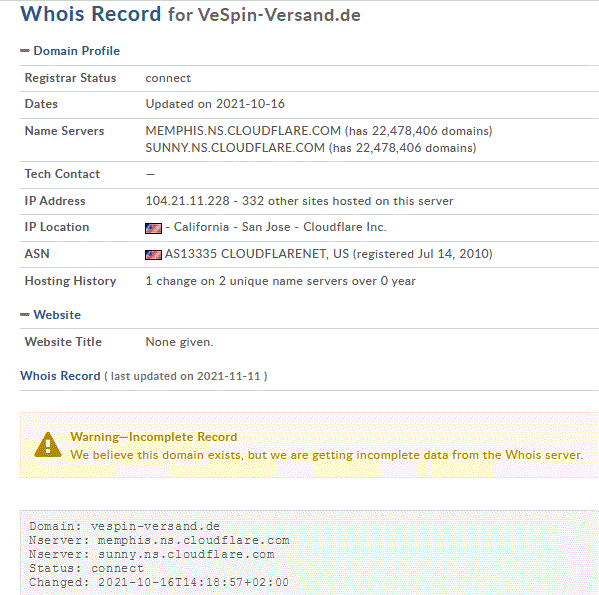This screenshot has width=599, height=595.
Task: View 332 other sites hosted on this server
Action: click(x=348, y=201)
